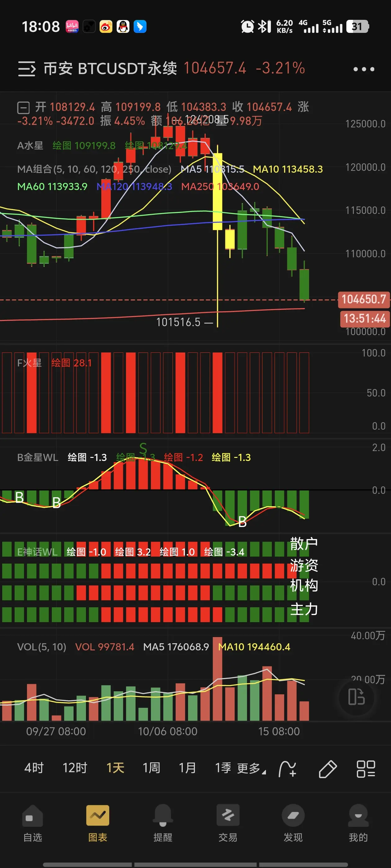Tap the 125000.0 price axis label
391x868 pixels.
[x=365, y=124]
